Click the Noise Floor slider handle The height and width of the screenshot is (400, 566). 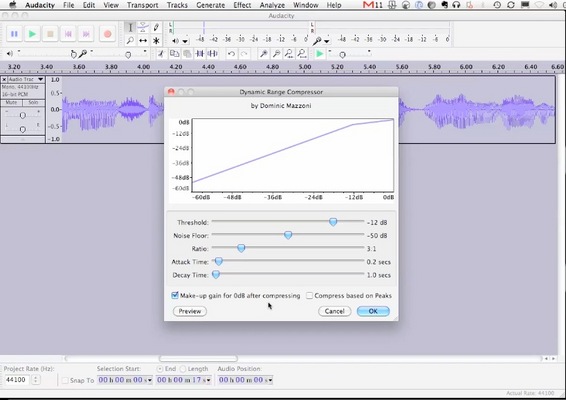288,235
